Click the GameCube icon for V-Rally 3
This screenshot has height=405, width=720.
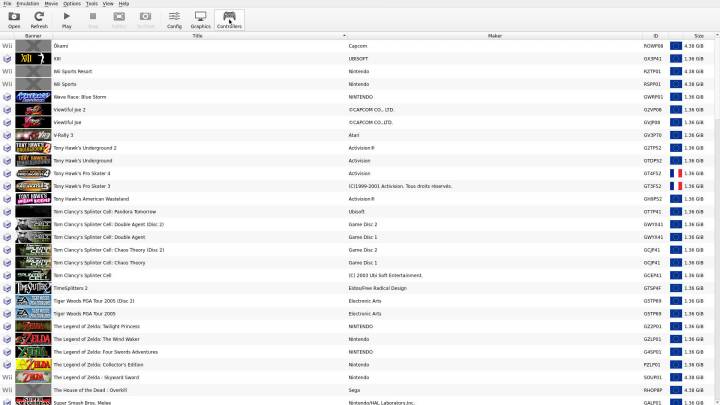point(7,135)
